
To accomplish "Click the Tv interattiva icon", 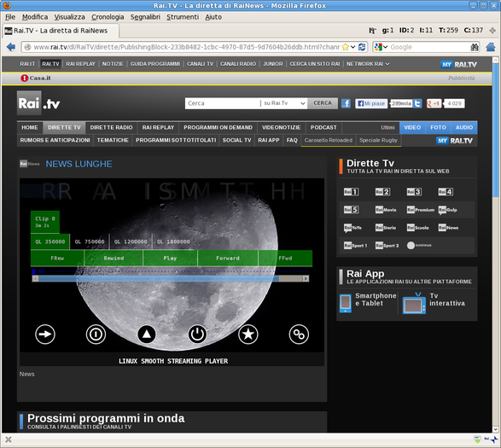I will click(x=414, y=303).
